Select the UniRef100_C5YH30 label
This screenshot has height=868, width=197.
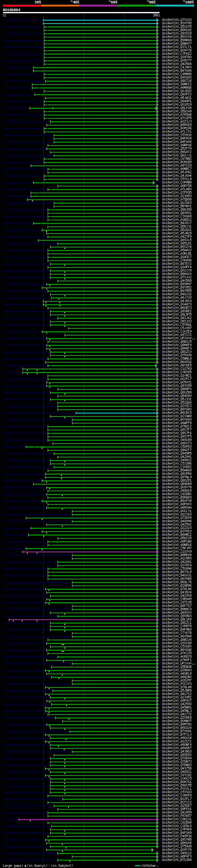coord(176,135)
